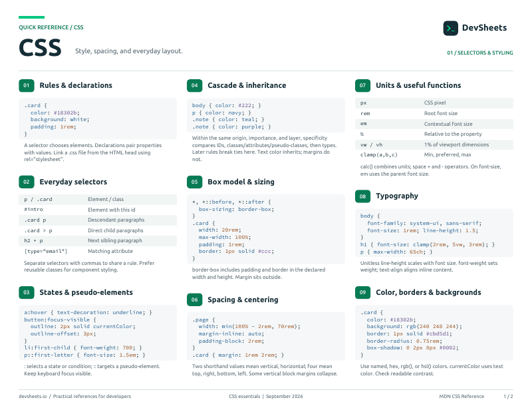532x412 pixels.
Task: Click the 06 section number badge
Action: click(194, 300)
